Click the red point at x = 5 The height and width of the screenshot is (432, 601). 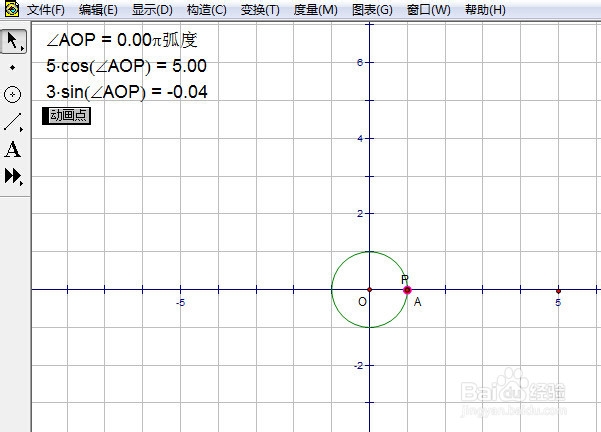coord(558,291)
